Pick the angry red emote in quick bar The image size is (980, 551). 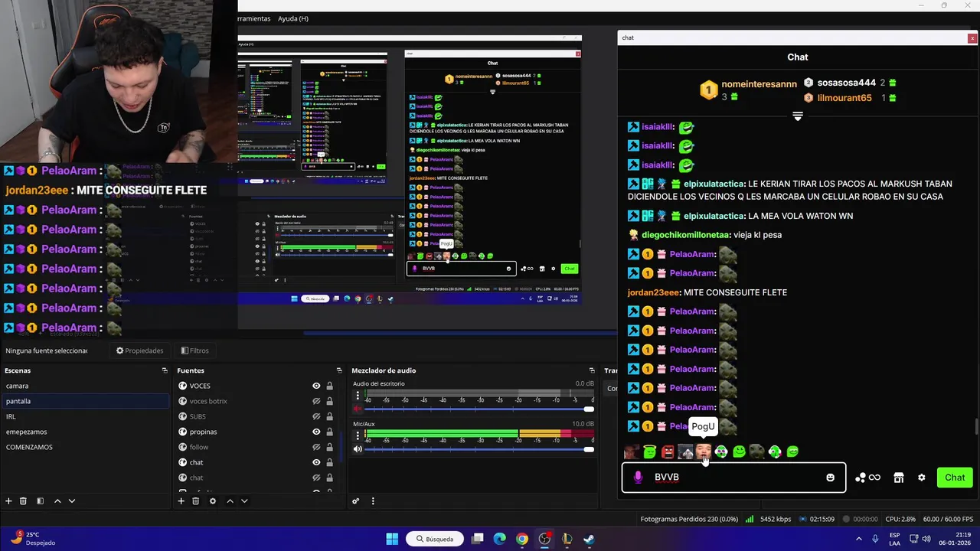(668, 452)
